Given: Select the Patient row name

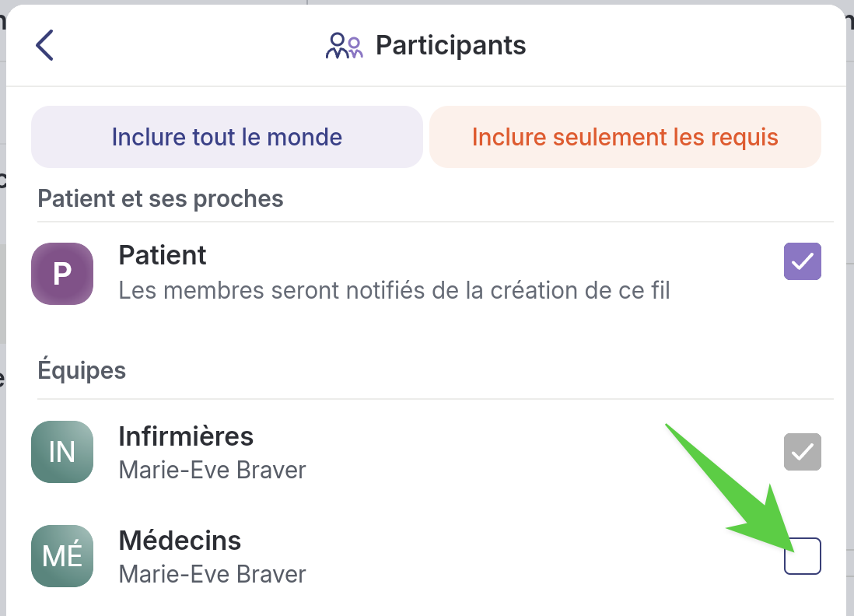Looking at the screenshot, I should coord(163,255).
